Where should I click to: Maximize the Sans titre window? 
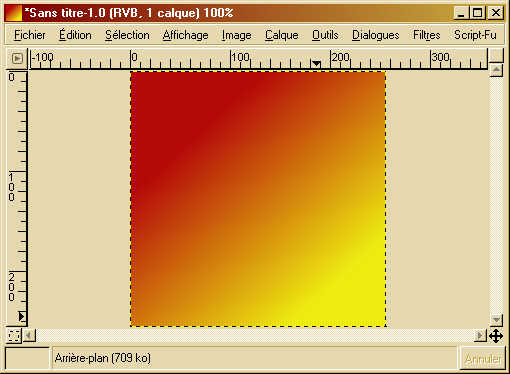point(478,13)
